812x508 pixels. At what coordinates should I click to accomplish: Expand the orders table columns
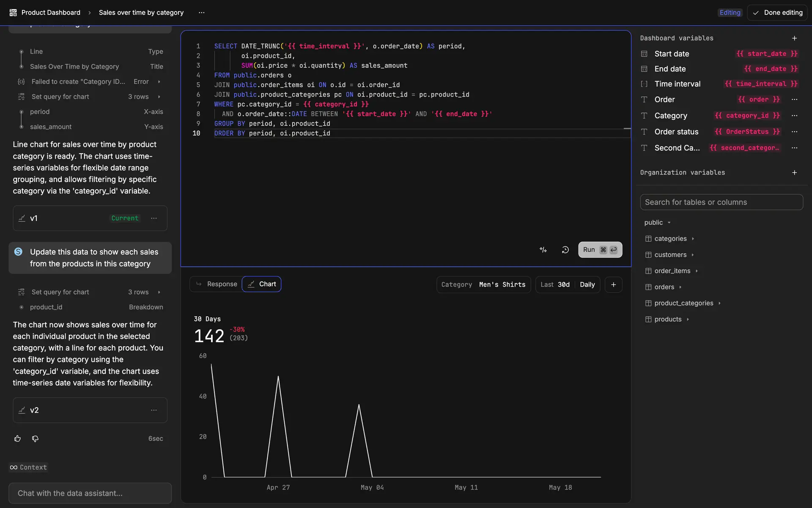[664, 287]
